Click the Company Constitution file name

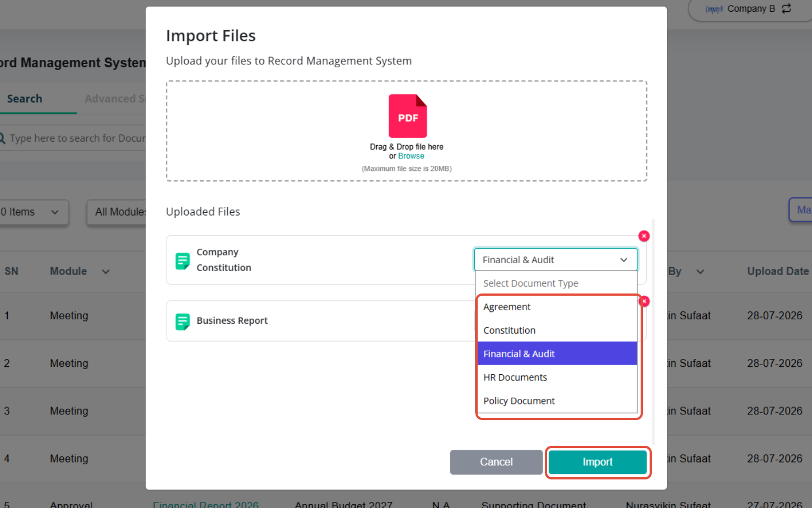tap(224, 260)
